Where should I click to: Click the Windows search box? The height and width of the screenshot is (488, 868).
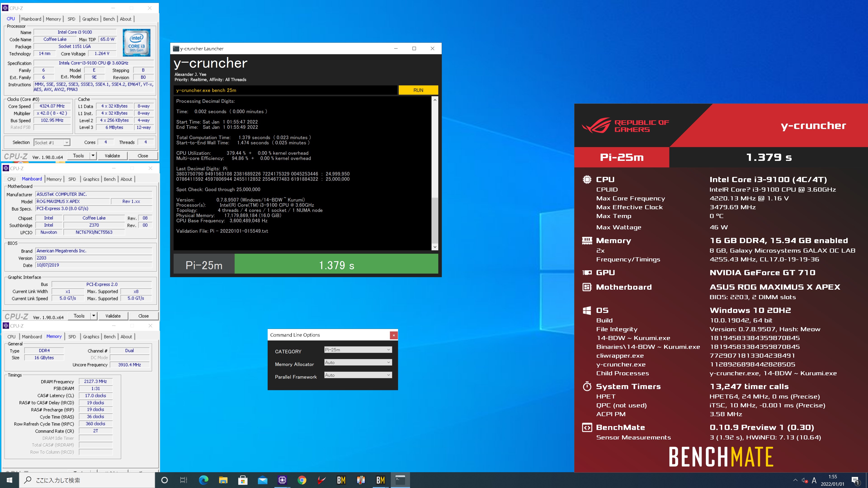click(87, 480)
